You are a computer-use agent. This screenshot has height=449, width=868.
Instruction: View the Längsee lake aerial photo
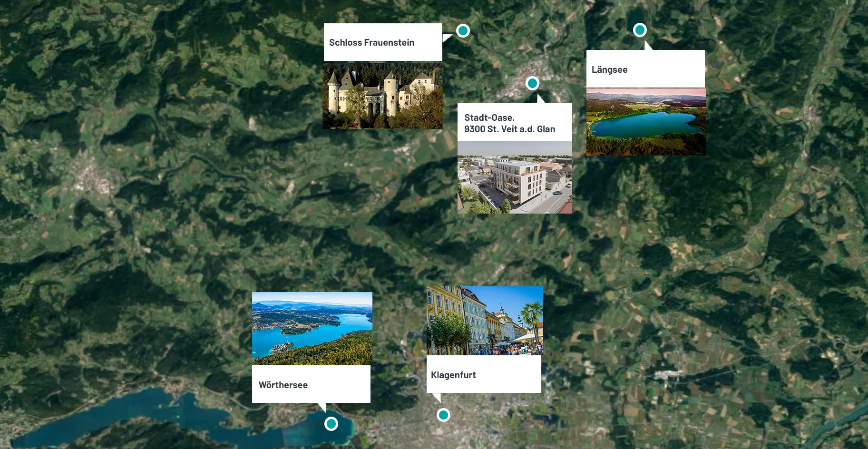click(645, 121)
